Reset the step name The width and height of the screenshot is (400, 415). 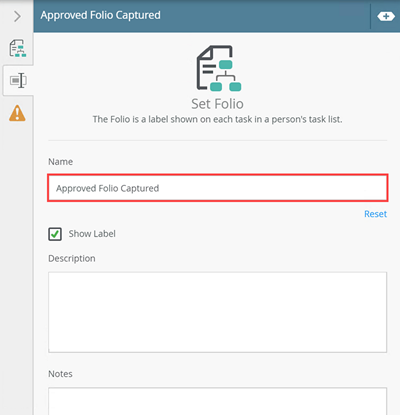tap(375, 214)
